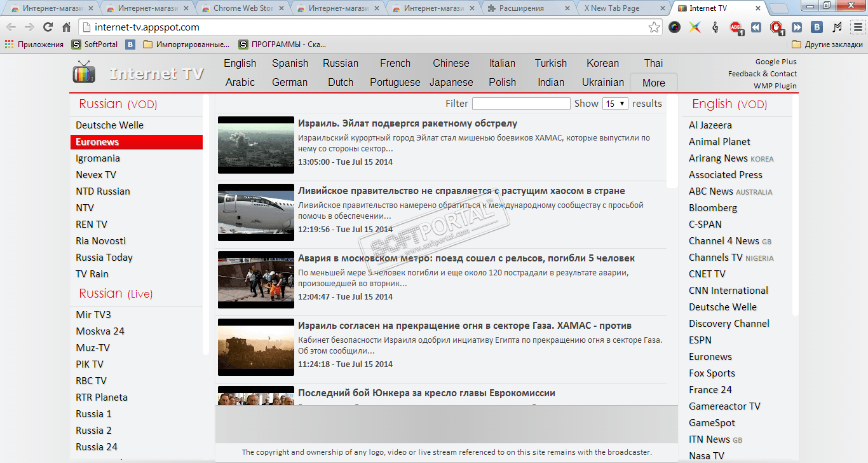Open the camera lens extension icon
The height and width of the screenshot is (463, 868).
tap(675, 27)
